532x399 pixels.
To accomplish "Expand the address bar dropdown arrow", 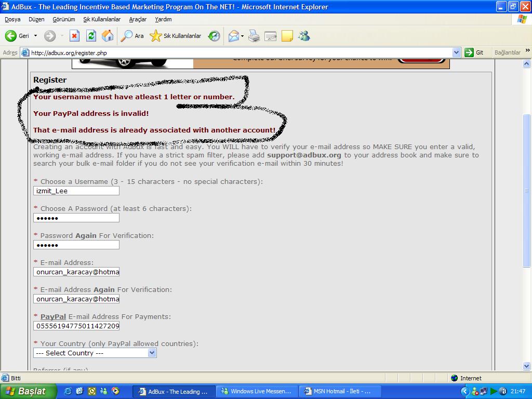I will pyautogui.click(x=456, y=52).
